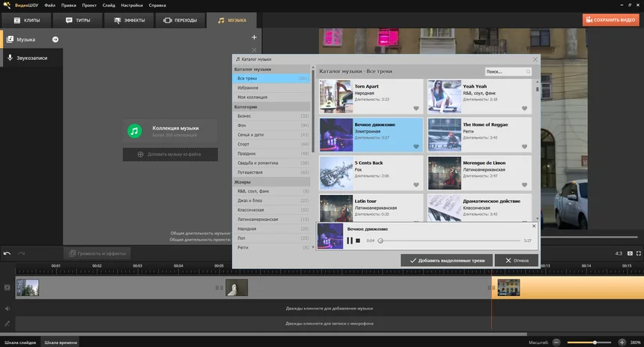
Task: Pause the Вечное движение preview
Action: click(350, 241)
